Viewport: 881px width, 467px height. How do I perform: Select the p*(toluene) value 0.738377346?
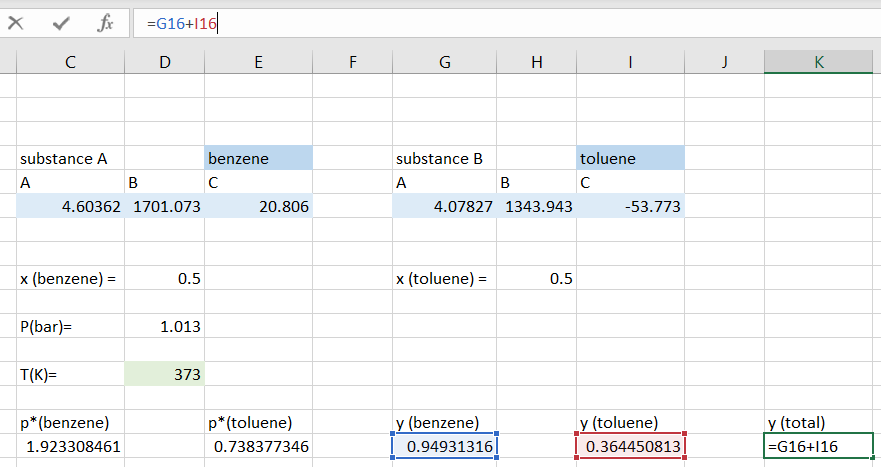[x=258, y=446]
